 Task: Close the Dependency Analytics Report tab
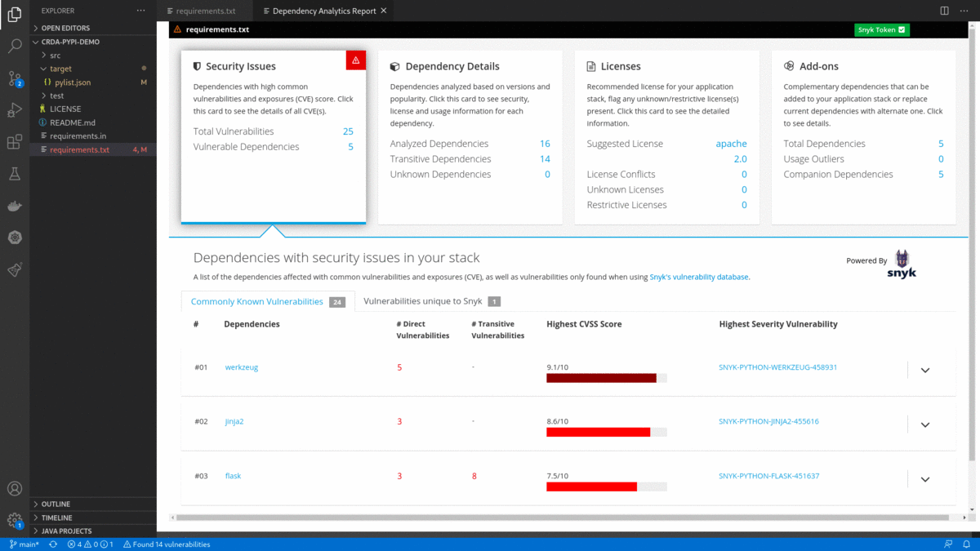(382, 11)
